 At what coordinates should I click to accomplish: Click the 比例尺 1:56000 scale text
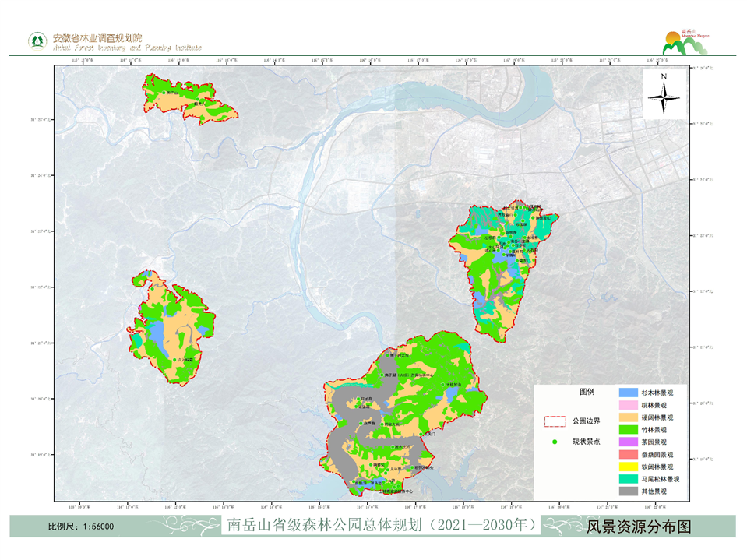(81, 527)
